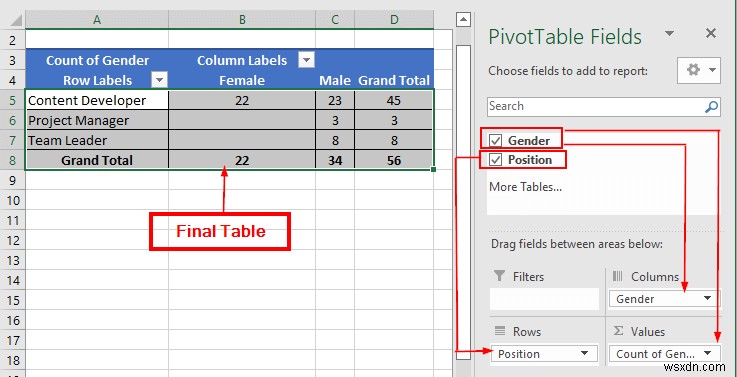Click the Rows area icon
737x377 pixels.
pos(499,331)
